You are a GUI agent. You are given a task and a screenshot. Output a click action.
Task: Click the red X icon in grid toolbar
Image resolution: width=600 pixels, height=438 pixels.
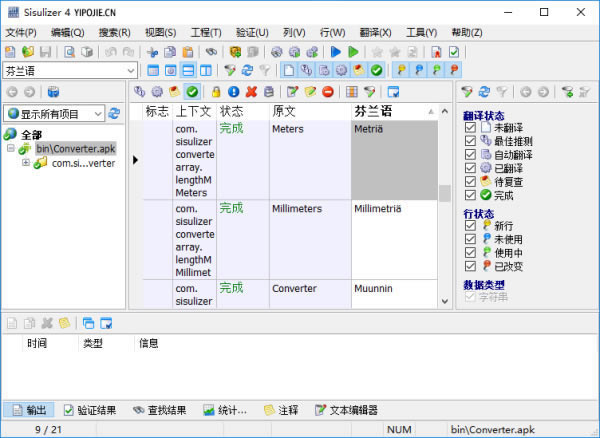(251, 92)
